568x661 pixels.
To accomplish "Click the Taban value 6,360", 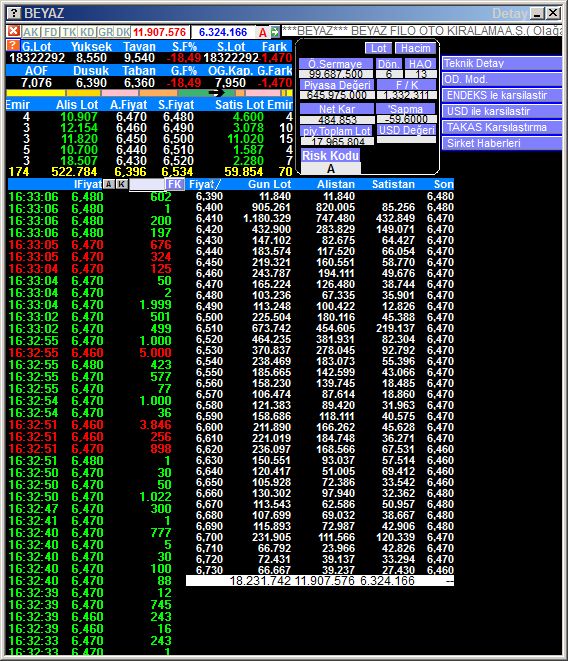I will pyautogui.click(x=139, y=83).
